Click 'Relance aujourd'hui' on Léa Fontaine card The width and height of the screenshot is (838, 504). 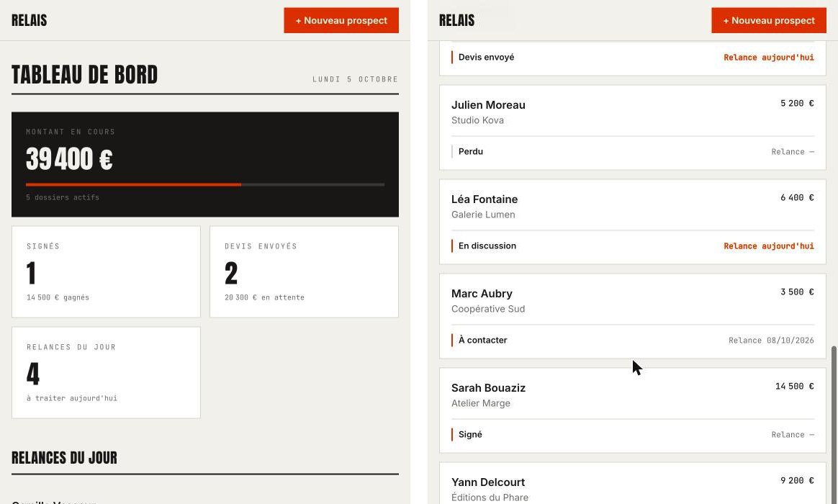pos(768,246)
